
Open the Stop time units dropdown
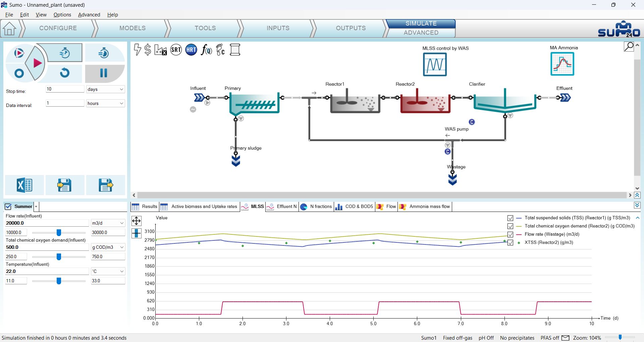tap(105, 89)
